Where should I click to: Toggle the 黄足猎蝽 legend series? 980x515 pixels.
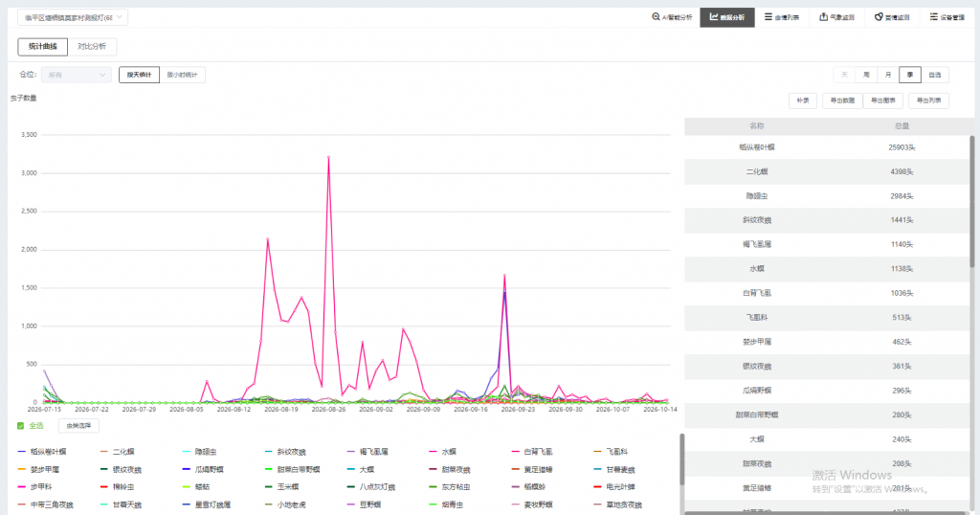point(532,469)
